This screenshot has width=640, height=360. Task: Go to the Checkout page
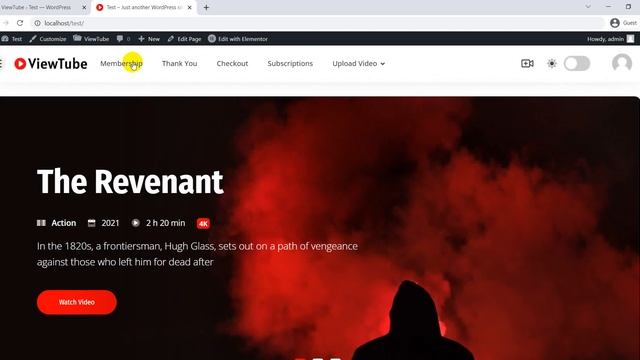pyautogui.click(x=232, y=63)
